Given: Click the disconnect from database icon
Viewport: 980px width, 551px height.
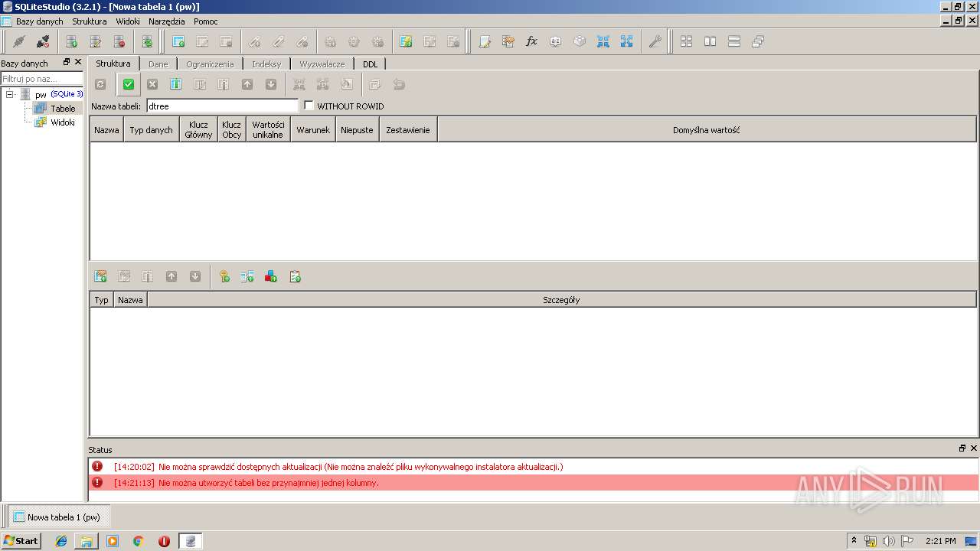Looking at the screenshot, I should tap(43, 41).
